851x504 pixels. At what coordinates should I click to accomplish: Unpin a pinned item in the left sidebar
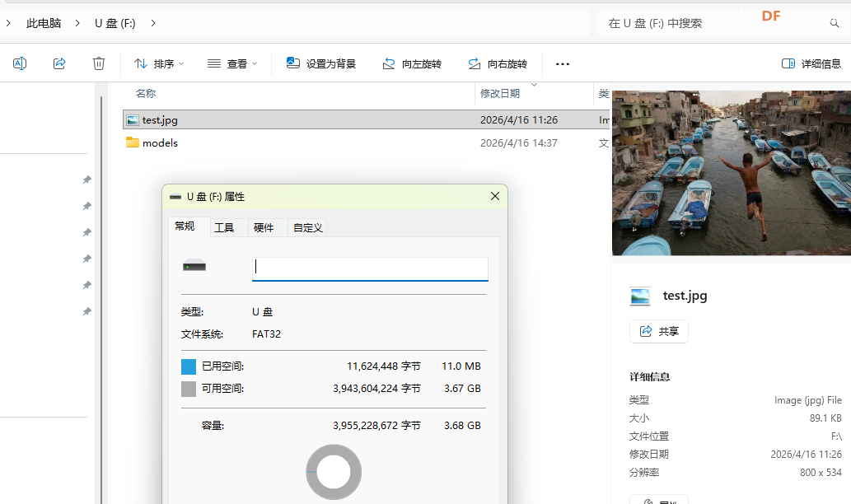pyautogui.click(x=87, y=180)
